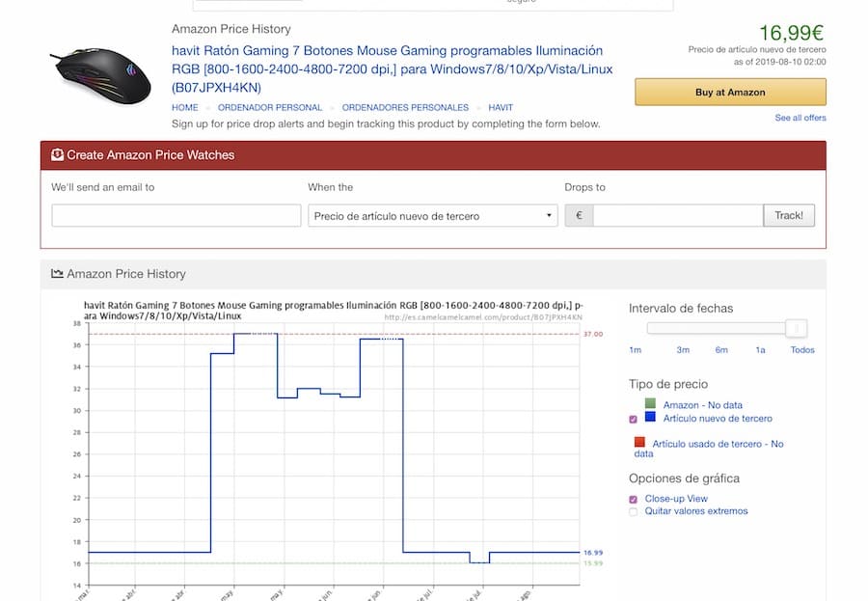This screenshot has width=868, height=601.
Task: Click the red used item color square
Action: coord(638,442)
